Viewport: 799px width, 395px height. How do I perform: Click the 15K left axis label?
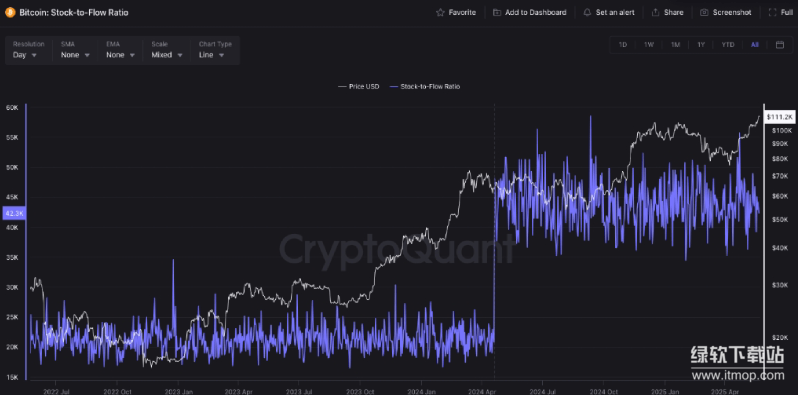click(12, 377)
